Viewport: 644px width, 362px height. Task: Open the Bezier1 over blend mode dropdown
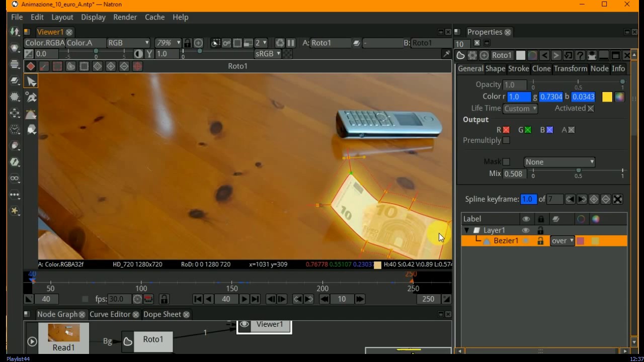pyautogui.click(x=562, y=241)
